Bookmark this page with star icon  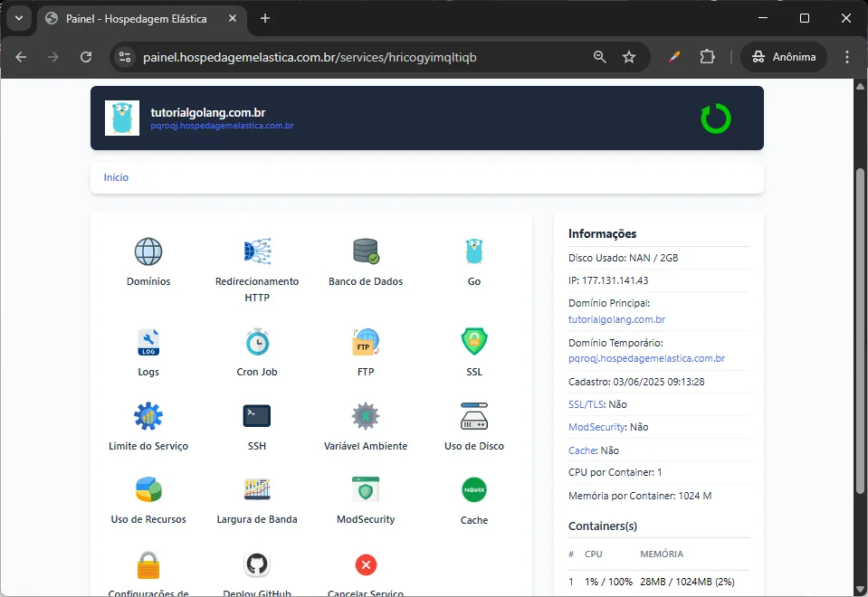pos(629,57)
